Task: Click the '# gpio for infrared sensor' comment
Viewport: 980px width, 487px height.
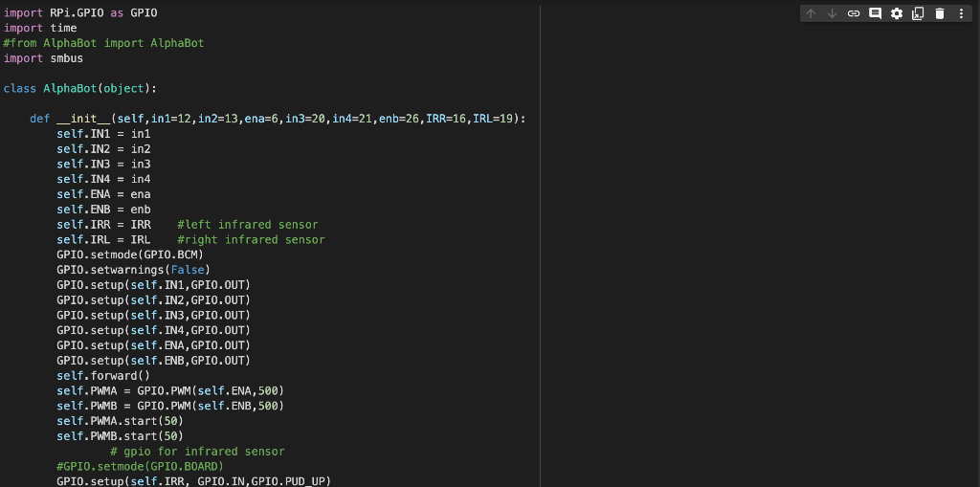Action: pos(197,452)
